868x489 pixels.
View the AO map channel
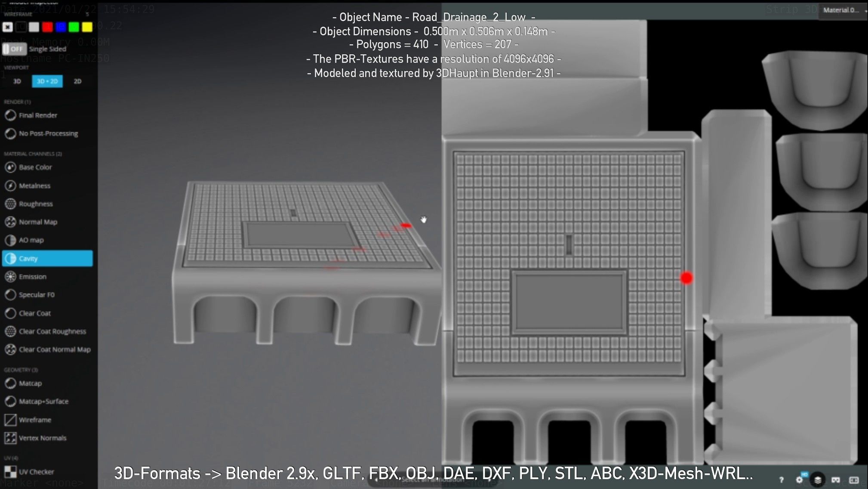click(24, 240)
